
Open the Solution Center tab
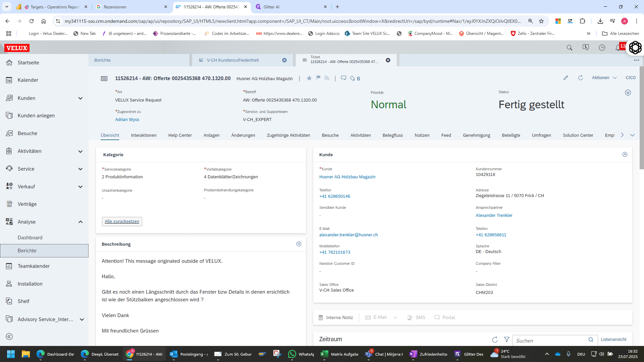pos(578,135)
